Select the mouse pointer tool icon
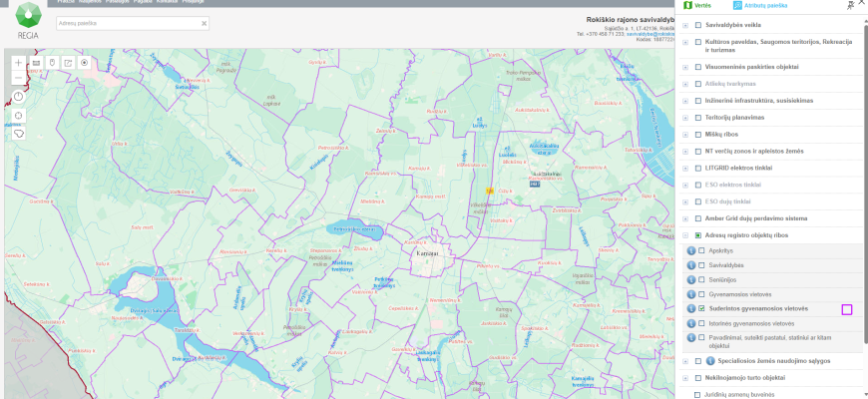 pos(52,63)
